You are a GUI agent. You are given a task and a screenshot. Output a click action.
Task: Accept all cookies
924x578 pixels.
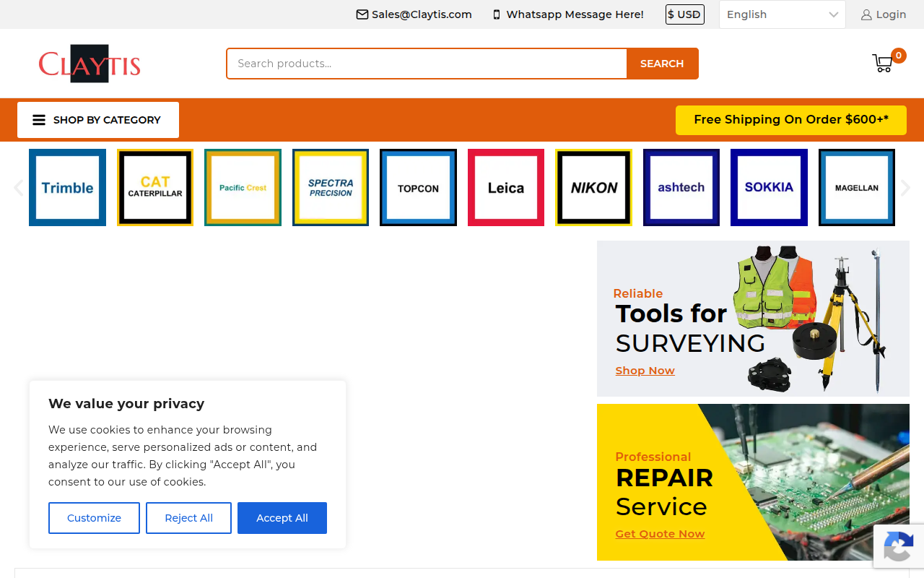[x=282, y=518]
